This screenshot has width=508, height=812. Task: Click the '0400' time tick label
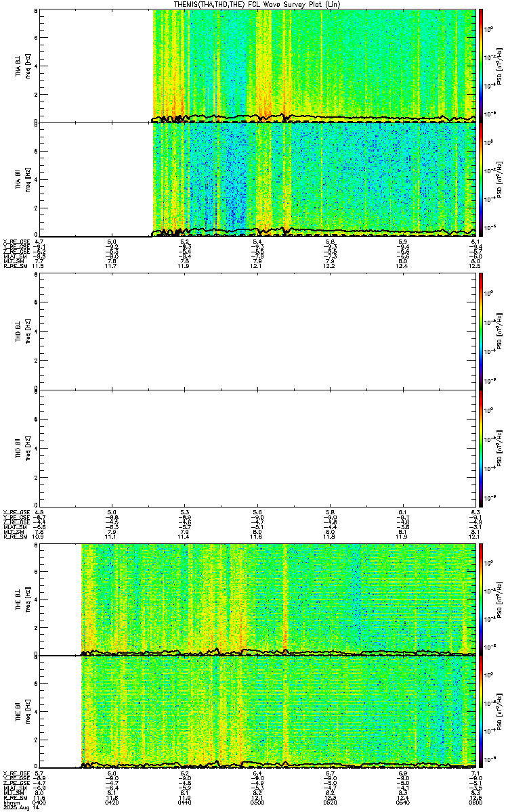click(x=39, y=803)
